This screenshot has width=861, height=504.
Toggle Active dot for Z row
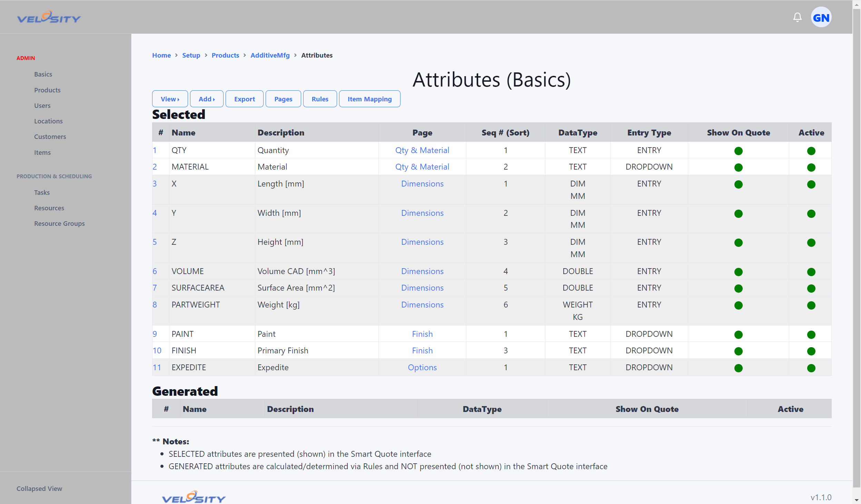811,243
